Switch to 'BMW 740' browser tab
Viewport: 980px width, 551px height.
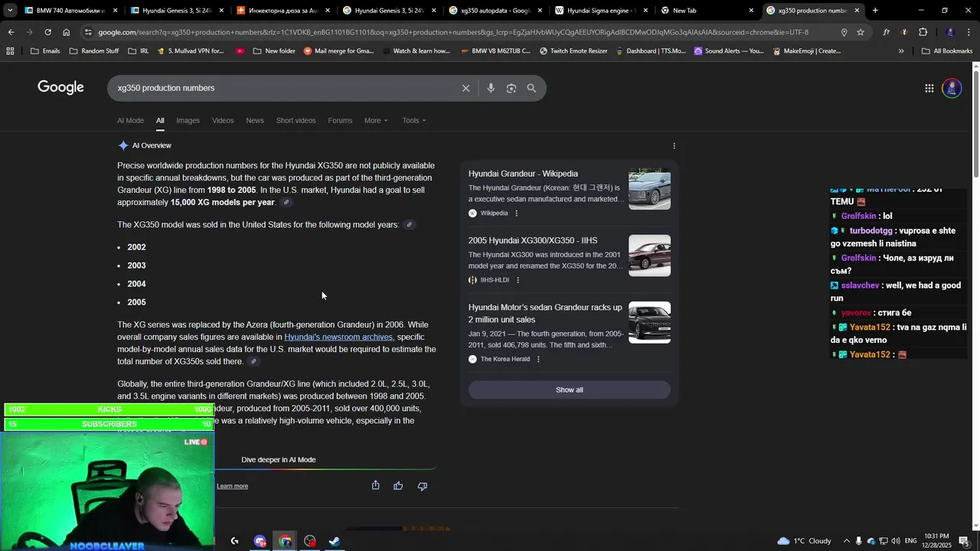[69, 11]
